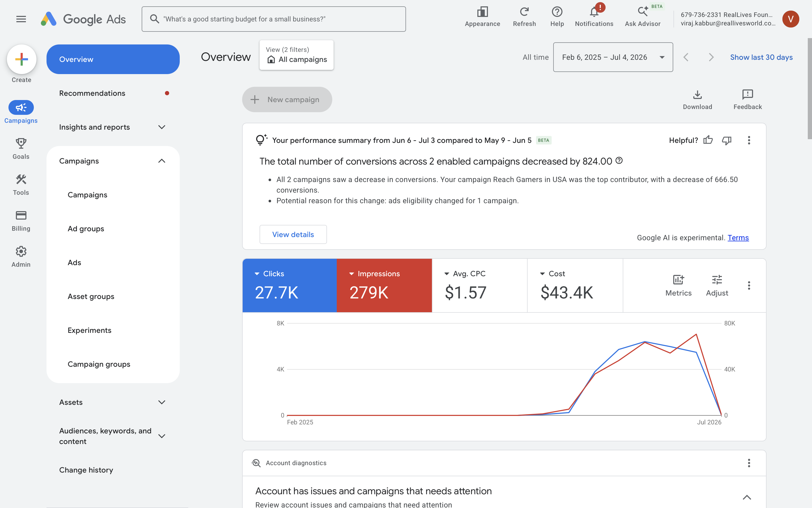Open the date range dropdown
The image size is (812, 508).
tap(613, 57)
